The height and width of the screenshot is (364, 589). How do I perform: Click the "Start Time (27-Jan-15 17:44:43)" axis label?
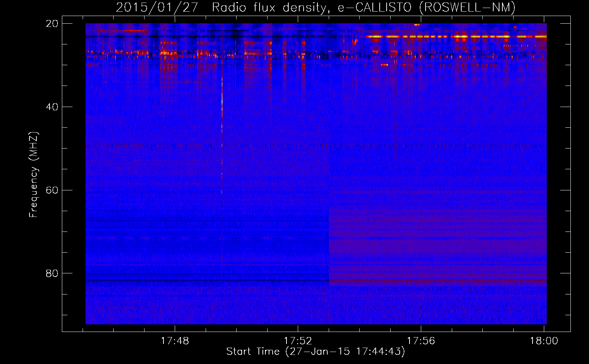click(x=316, y=352)
